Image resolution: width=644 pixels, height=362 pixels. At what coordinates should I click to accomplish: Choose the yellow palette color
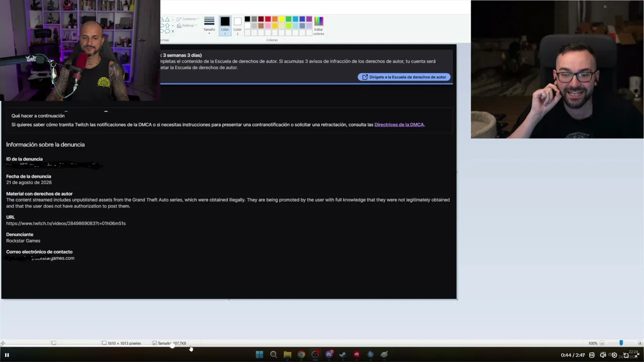[x=281, y=19]
